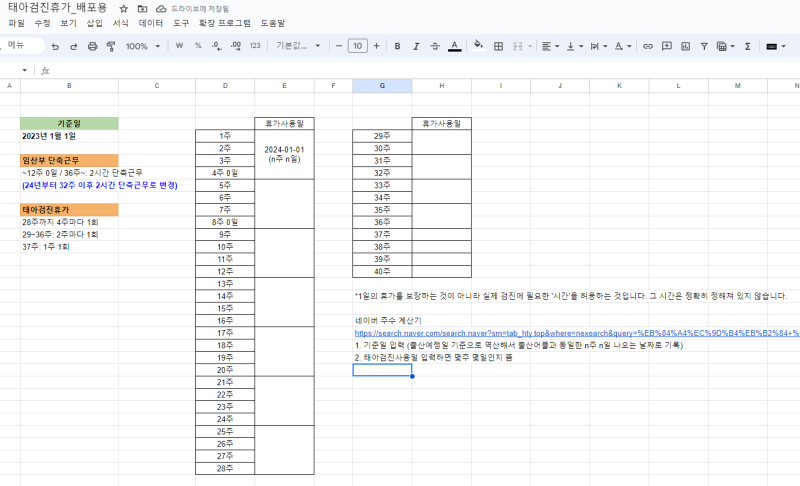
Task: Select blue text about 24년부터 32주
Action: tap(99, 185)
